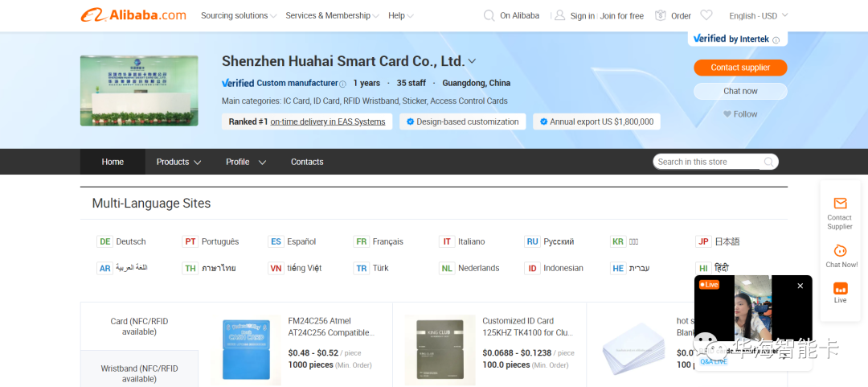Click the Chat now button
Viewport: 868px width, 387px height.
(740, 91)
